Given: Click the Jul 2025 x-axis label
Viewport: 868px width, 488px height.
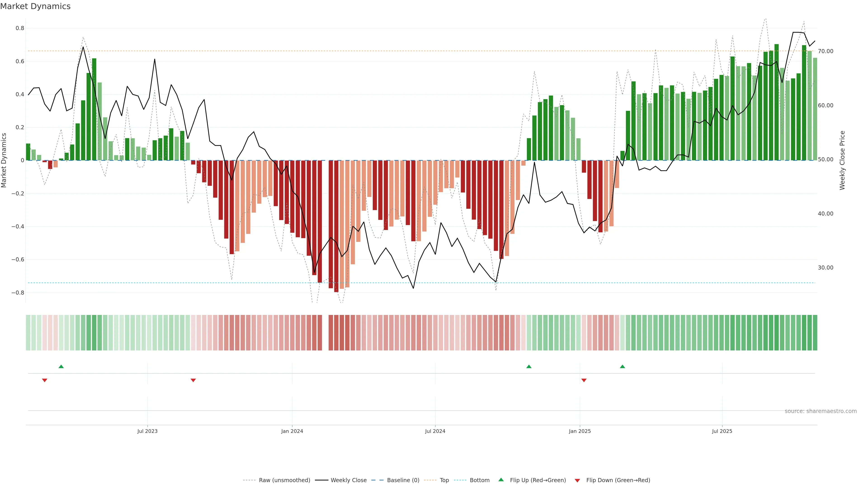Looking at the screenshot, I should coord(722,431).
